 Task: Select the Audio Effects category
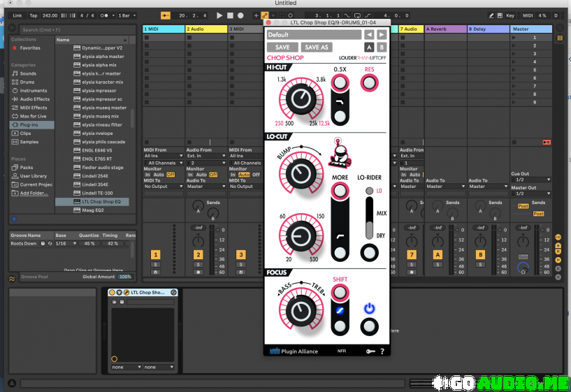31,99
